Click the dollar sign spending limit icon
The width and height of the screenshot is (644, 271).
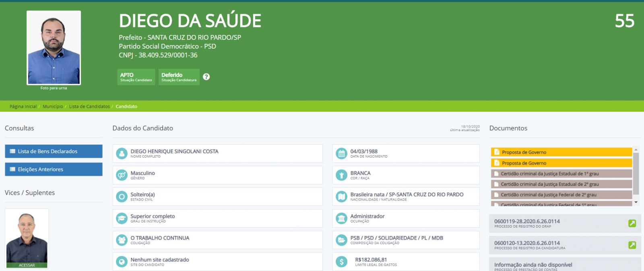341,262
